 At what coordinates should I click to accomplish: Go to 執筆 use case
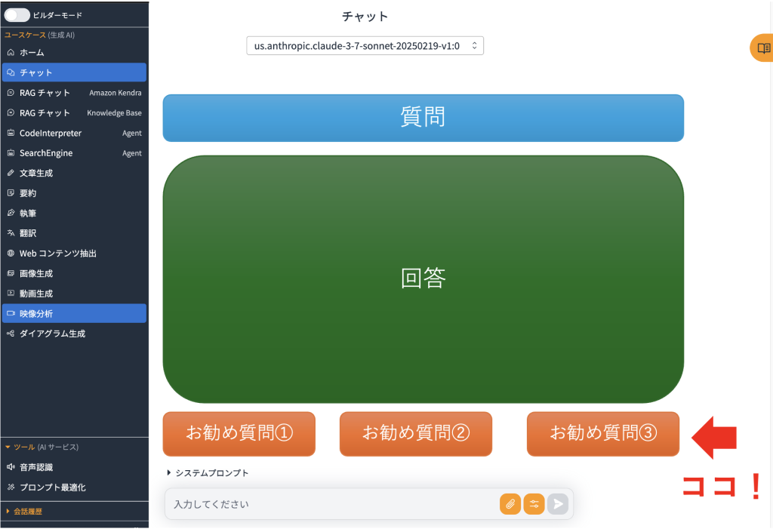pyautogui.click(x=75, y=213)
